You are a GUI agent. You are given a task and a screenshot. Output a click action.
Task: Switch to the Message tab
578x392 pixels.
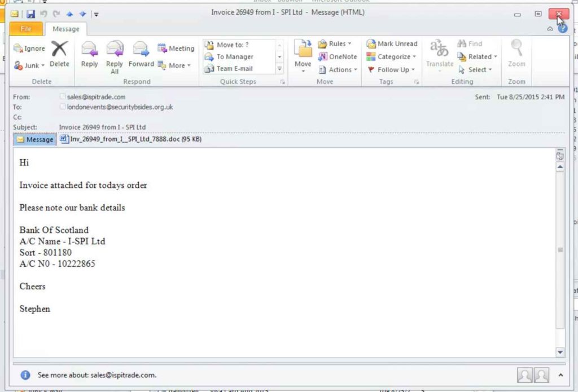pyautogui.click(x=66, y=29)
